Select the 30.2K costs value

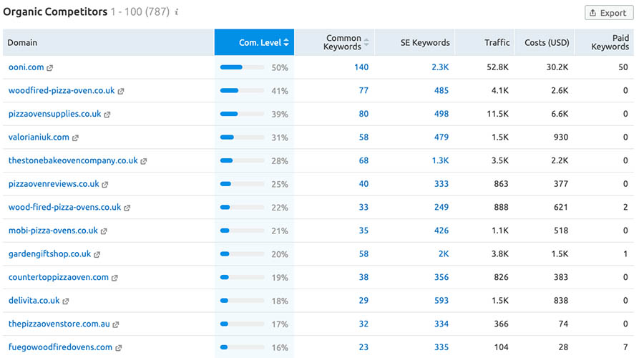(557, 67)
